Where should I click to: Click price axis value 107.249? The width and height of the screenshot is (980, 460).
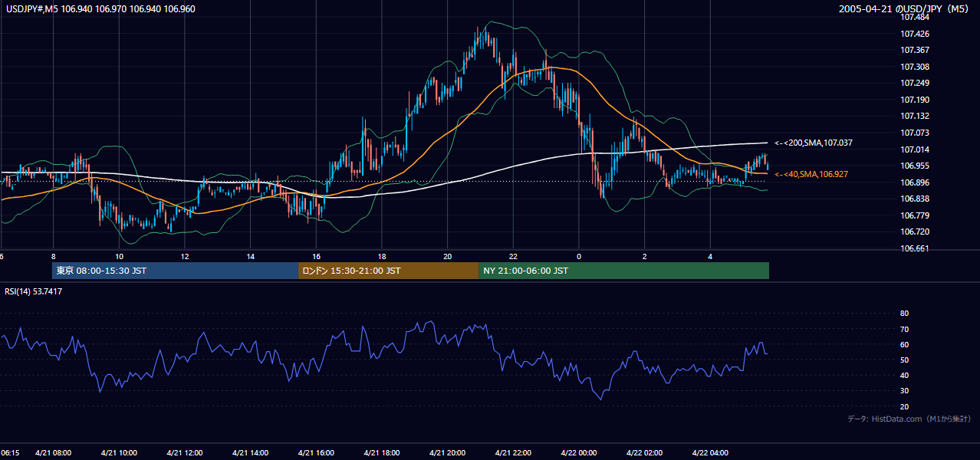(915, 83)
